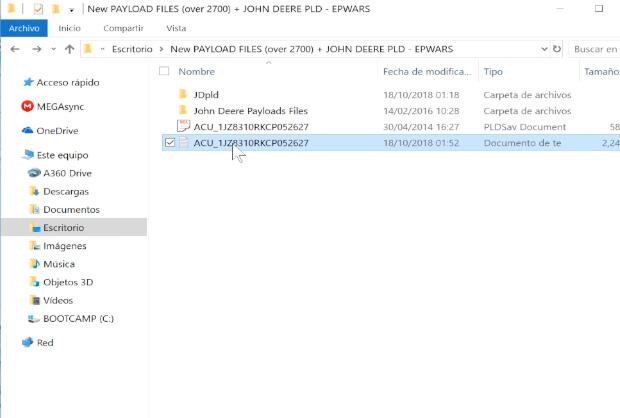
Task: Go up one folder level
Action: (x=70, y=49)
